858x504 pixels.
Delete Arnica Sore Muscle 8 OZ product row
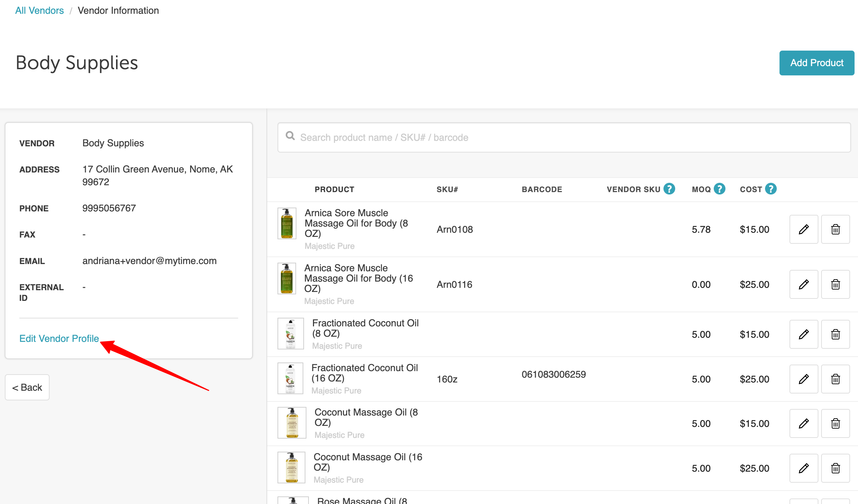[835, 229]
